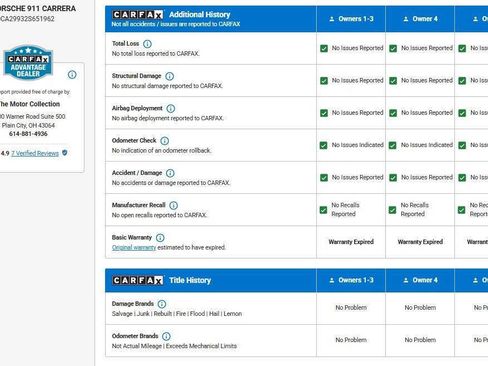This screenshot has width=488, height=366.
Task: Click 'Not Actual Mileage | Exceeds Mechanical Limits' text
Action: click(174, 346)
